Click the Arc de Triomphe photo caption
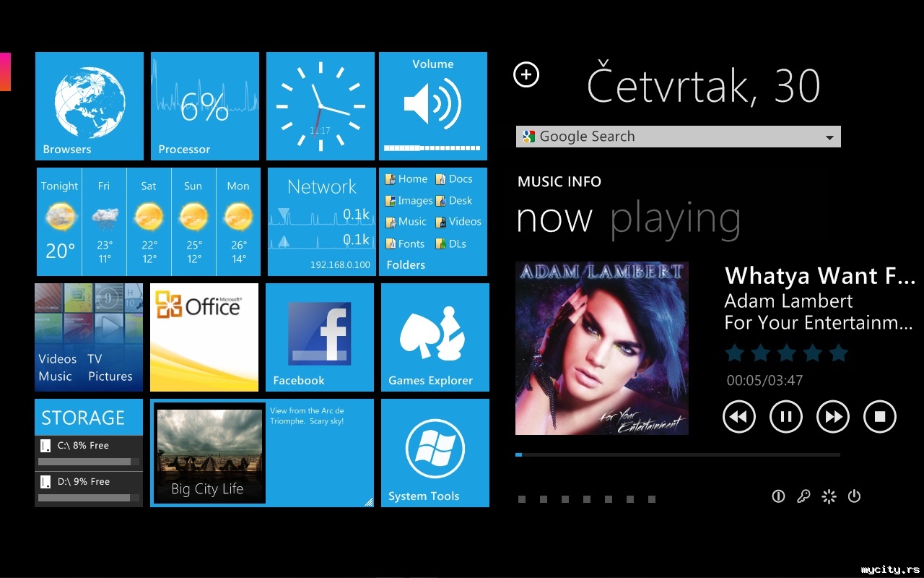This screenshot has height=578, width=924. [308, 416]
